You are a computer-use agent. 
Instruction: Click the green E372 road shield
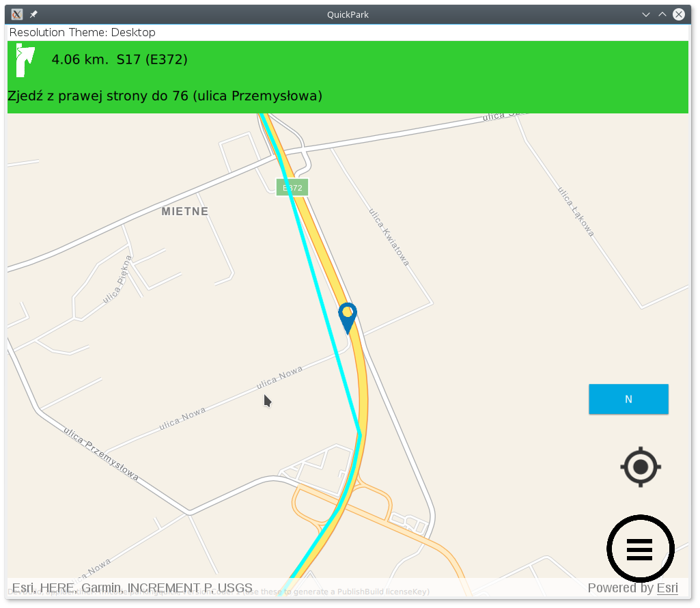pos(292,188)
